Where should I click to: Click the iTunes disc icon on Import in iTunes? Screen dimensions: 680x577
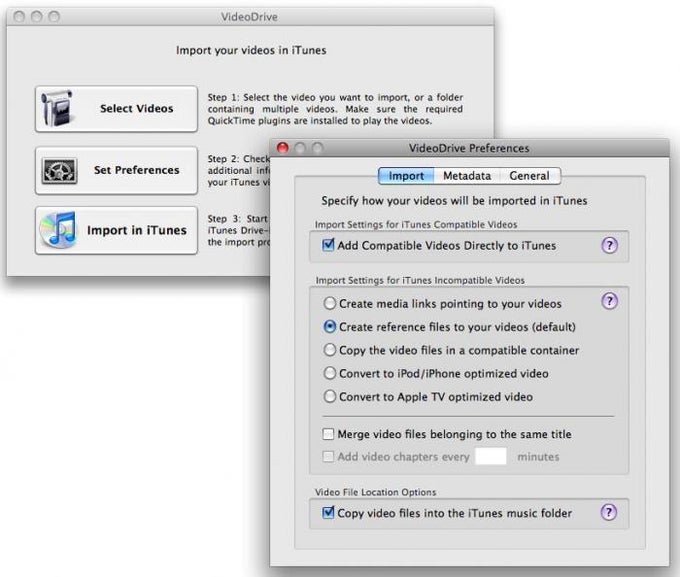click(x=58, y=230)
